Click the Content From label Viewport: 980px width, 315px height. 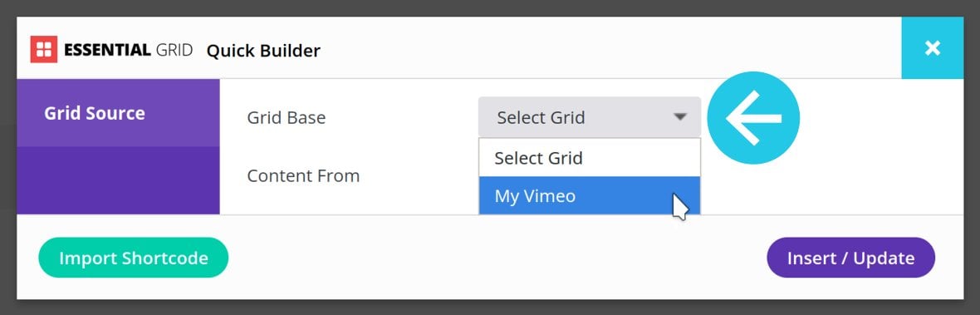pos(303,175)
